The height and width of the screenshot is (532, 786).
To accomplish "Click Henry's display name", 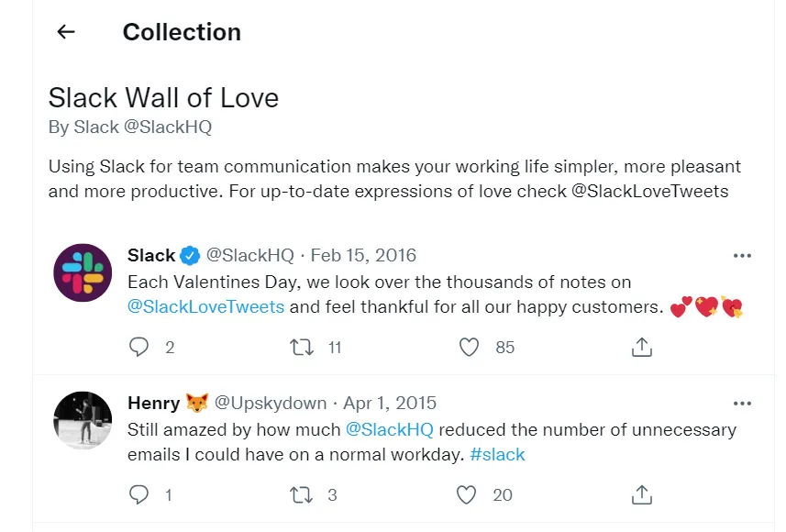I will click(153, 403).
